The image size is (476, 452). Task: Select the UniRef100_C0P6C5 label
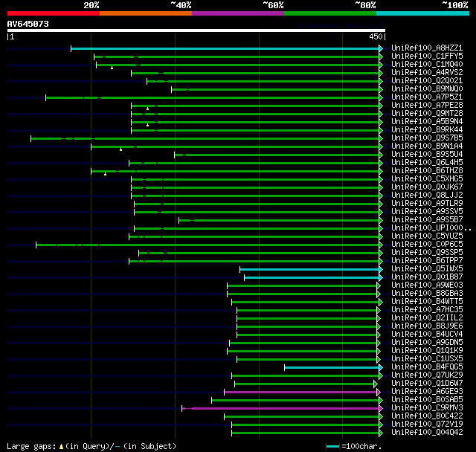(427, 244)
